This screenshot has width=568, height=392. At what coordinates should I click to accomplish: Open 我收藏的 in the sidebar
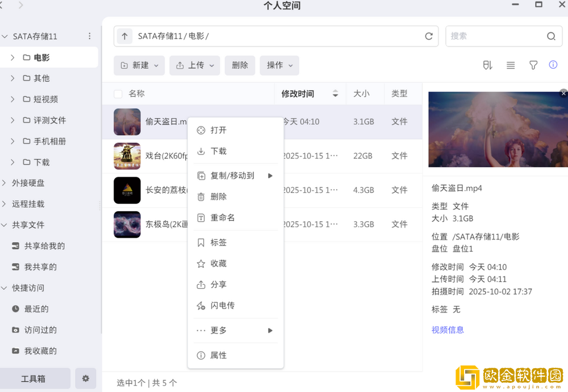click(x=35, y=351)
